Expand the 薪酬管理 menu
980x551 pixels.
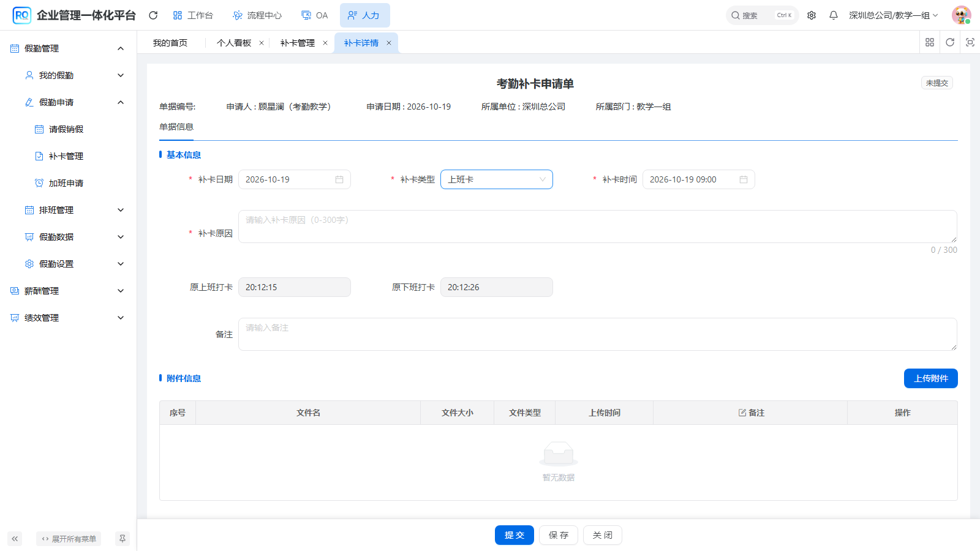pos(68,291)
